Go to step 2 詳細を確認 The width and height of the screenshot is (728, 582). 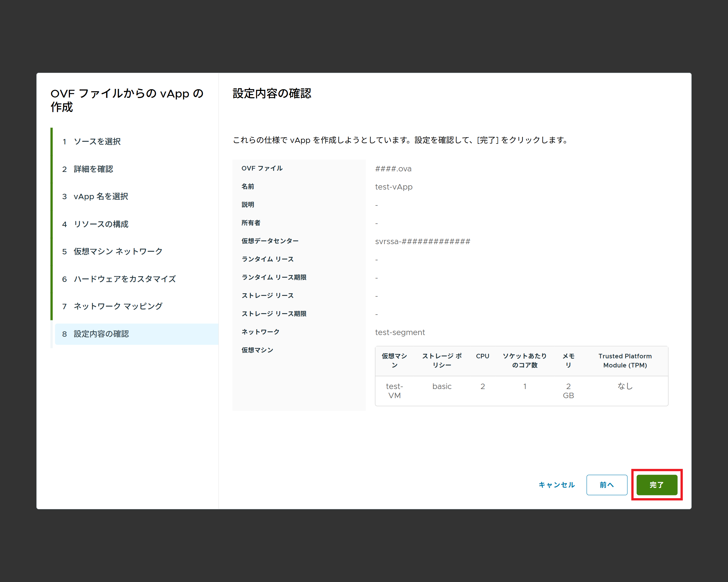click(x=93, y=169)
